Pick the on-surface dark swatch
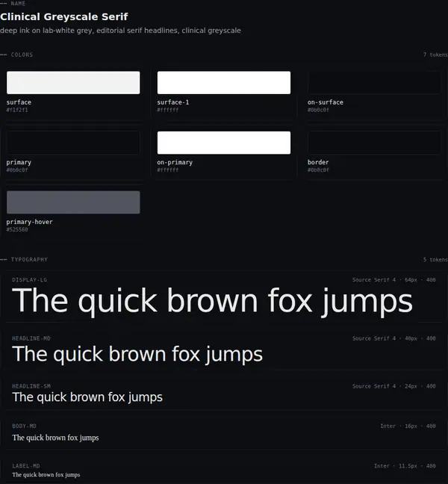The width and height of the screenshot is (448, 484). (x=374, y=83)
